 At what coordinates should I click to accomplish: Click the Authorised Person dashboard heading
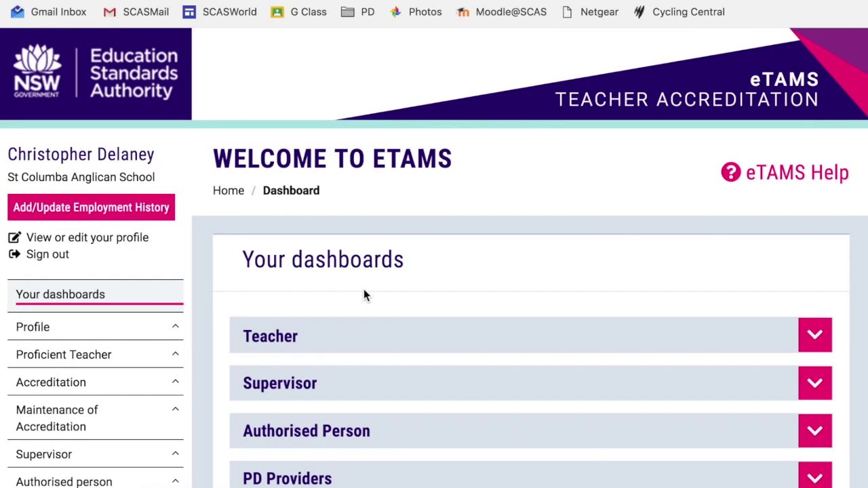307,431
